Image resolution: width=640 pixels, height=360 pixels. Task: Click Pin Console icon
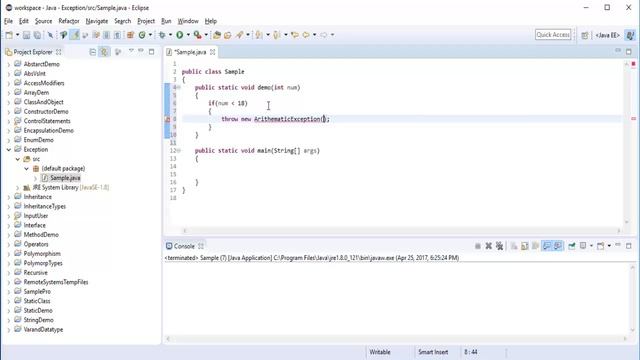[x=572, y=246]
